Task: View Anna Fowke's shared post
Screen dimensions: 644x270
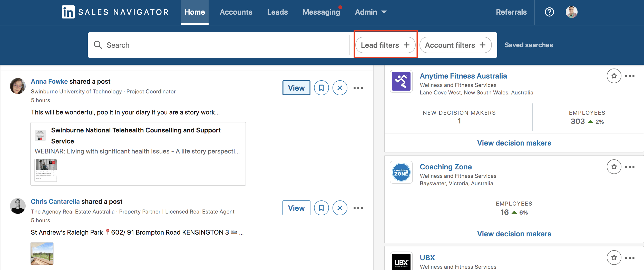Action: [x=296, y=88]
